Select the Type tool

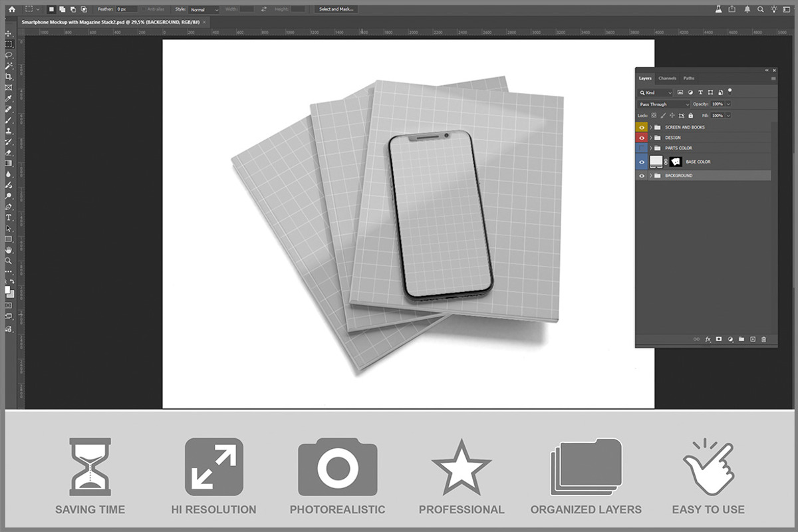click(9, 217)
